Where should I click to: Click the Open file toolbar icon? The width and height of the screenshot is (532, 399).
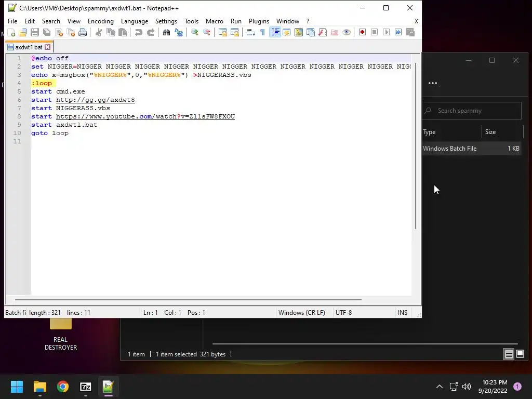23,32
